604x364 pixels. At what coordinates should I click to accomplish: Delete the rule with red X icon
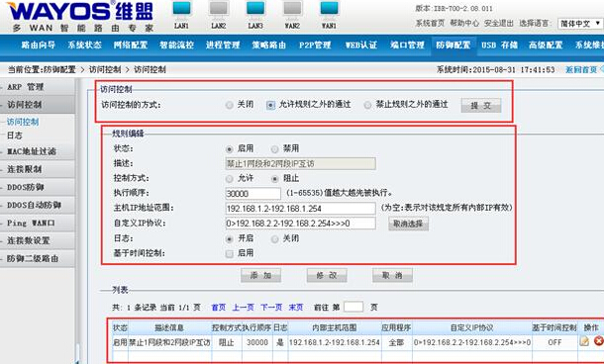(598, 341)
